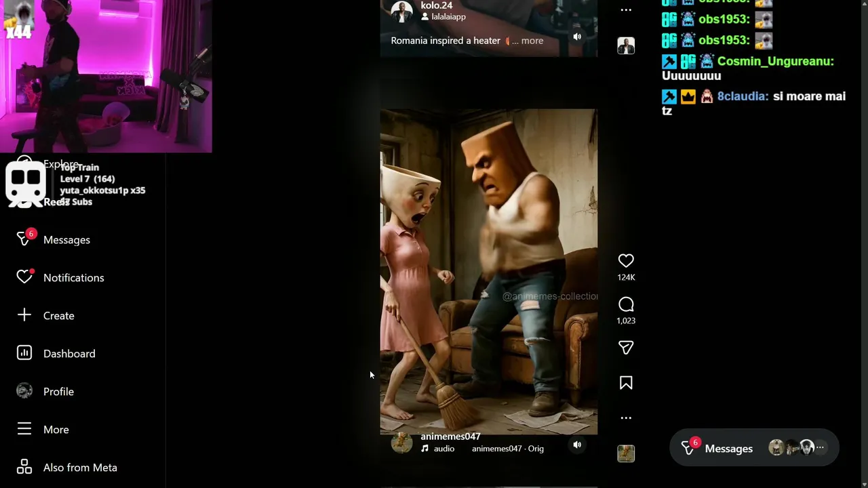Open kolo.24 profile picture
The image size is (868, 488).
(401, 12)
